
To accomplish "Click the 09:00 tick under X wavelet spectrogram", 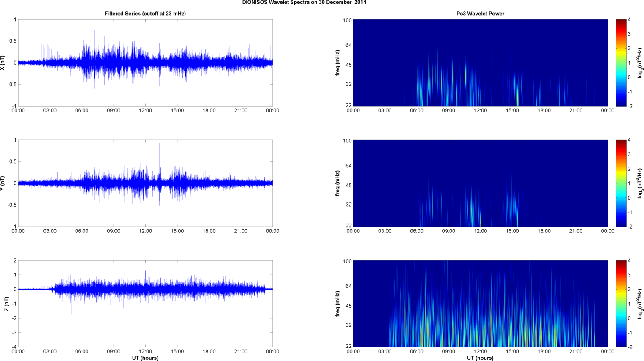I will 448,111.
